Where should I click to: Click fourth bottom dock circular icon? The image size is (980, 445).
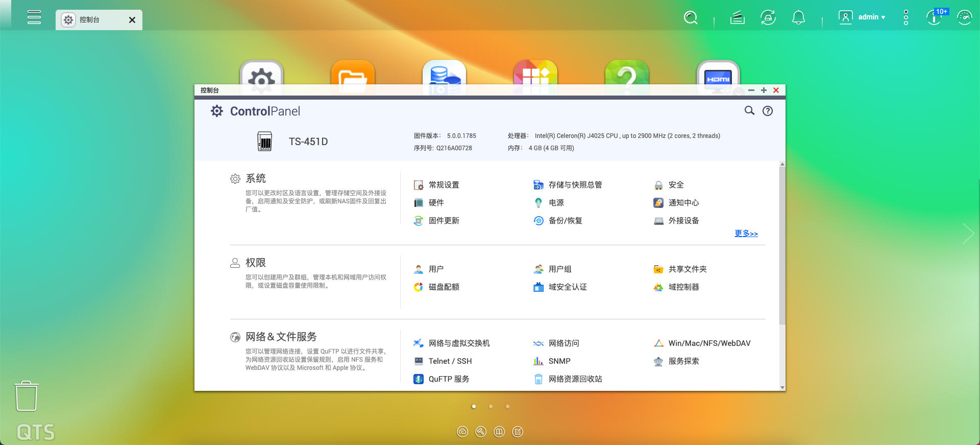coord(518,432)
